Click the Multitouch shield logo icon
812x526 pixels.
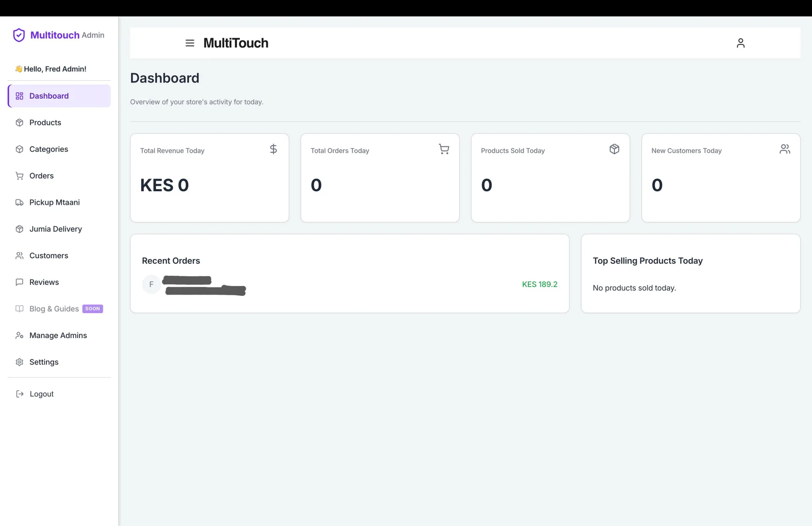click(x=19, y=35)
